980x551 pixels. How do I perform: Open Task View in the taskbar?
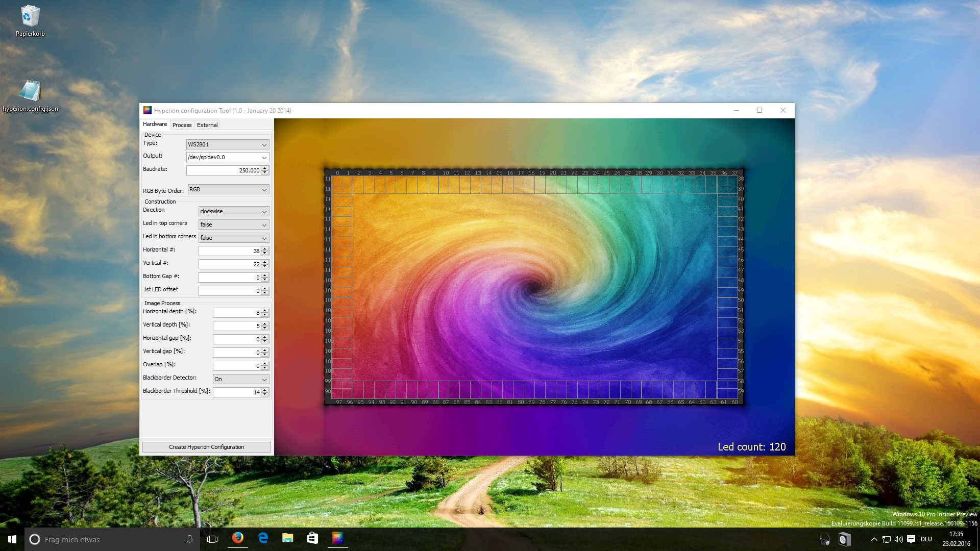click(212, 539)
